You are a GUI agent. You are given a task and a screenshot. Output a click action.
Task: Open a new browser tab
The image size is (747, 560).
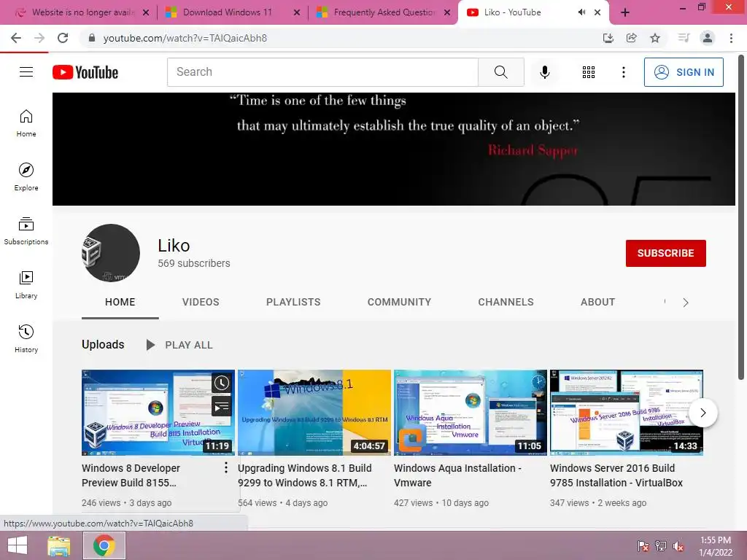click(x=625, y=12)
